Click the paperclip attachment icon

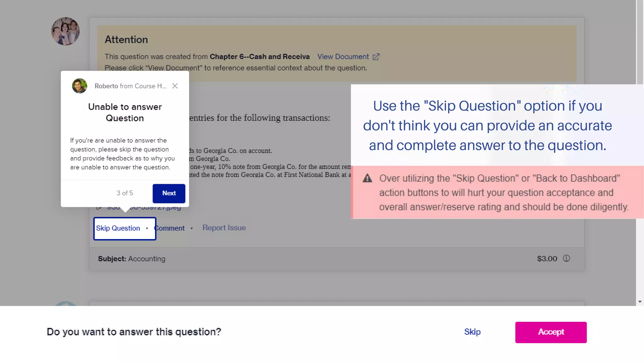(x=99, y=207)
